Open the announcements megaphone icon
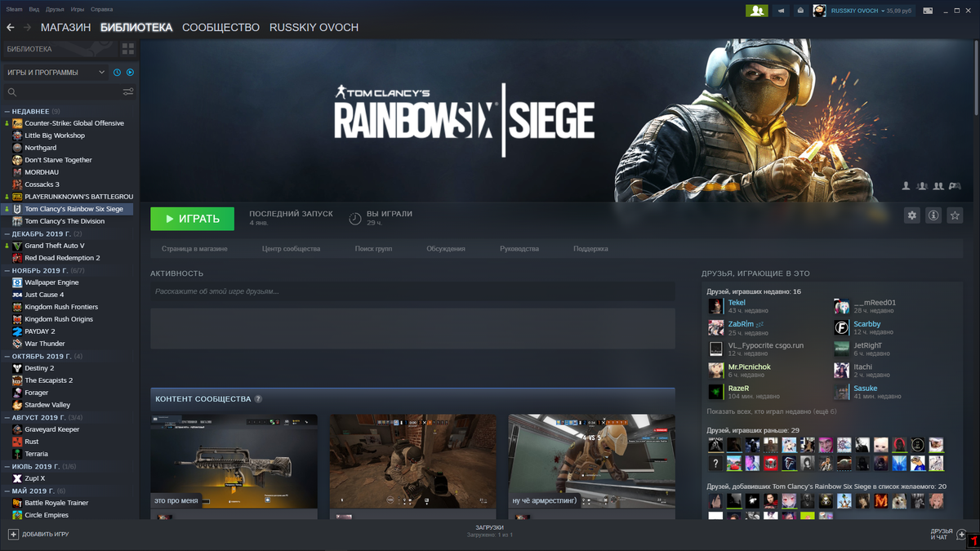980x551 pixels. [x=781, y=11]
